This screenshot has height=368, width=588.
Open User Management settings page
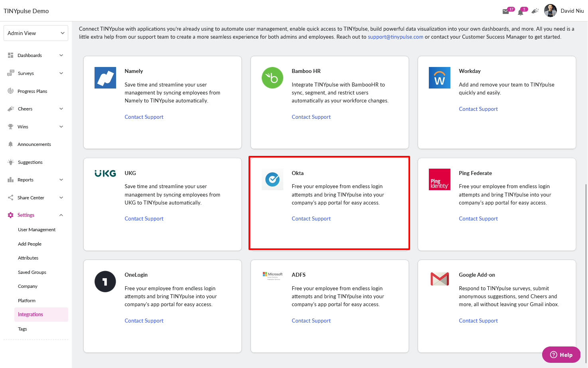[37, 230]
